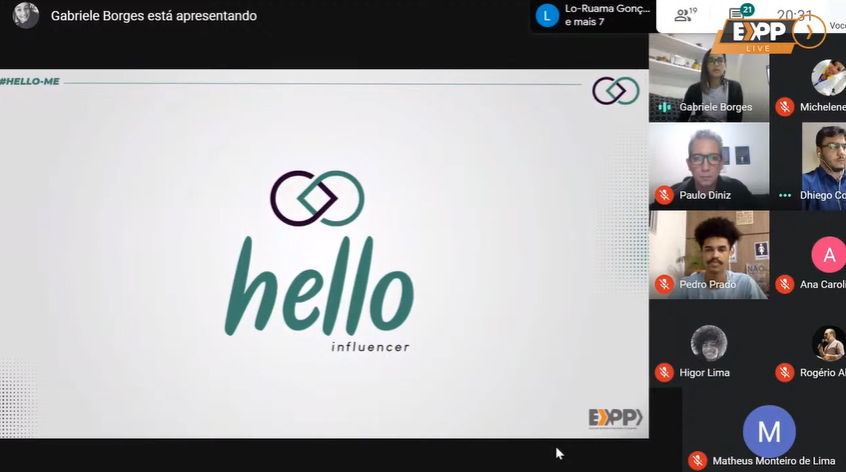The height and width of the screenshot is (472, 846).
Task: Select Paulo Diniz video tile
Action: point(709,166)
